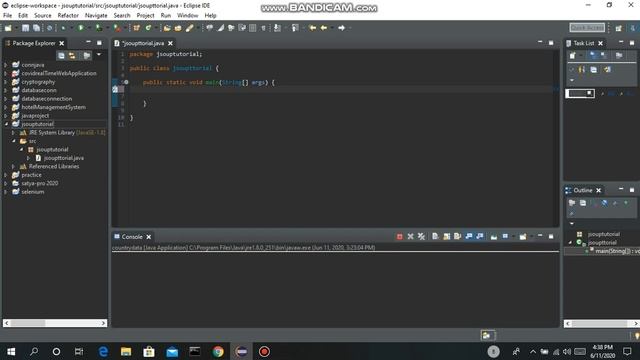Select the practice project

[31, 175]
